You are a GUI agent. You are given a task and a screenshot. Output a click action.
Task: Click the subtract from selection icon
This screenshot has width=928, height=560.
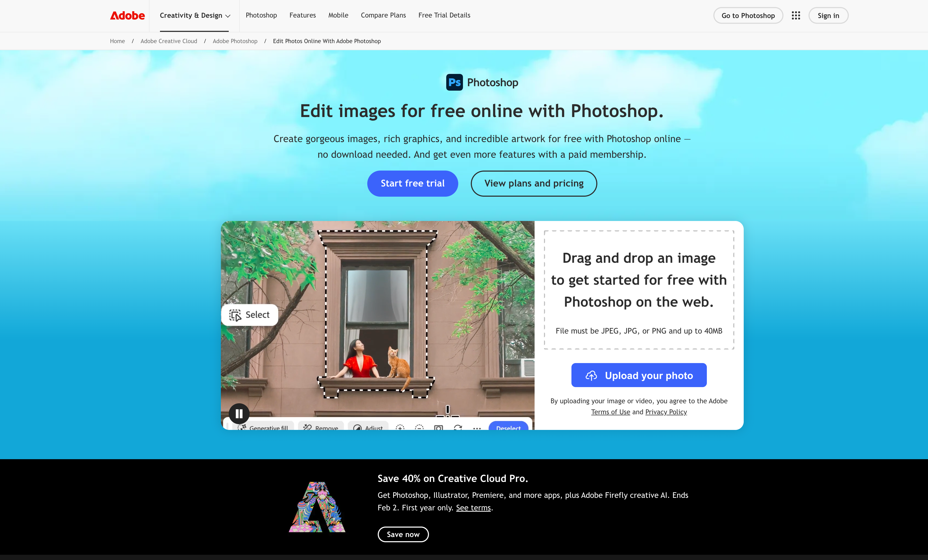click(x=419, y=428)
